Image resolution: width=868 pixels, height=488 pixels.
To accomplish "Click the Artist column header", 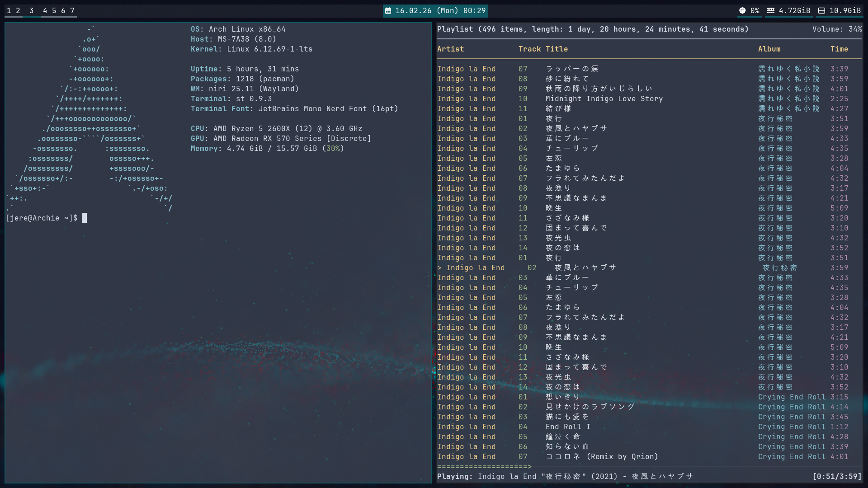I will point(450,49).
